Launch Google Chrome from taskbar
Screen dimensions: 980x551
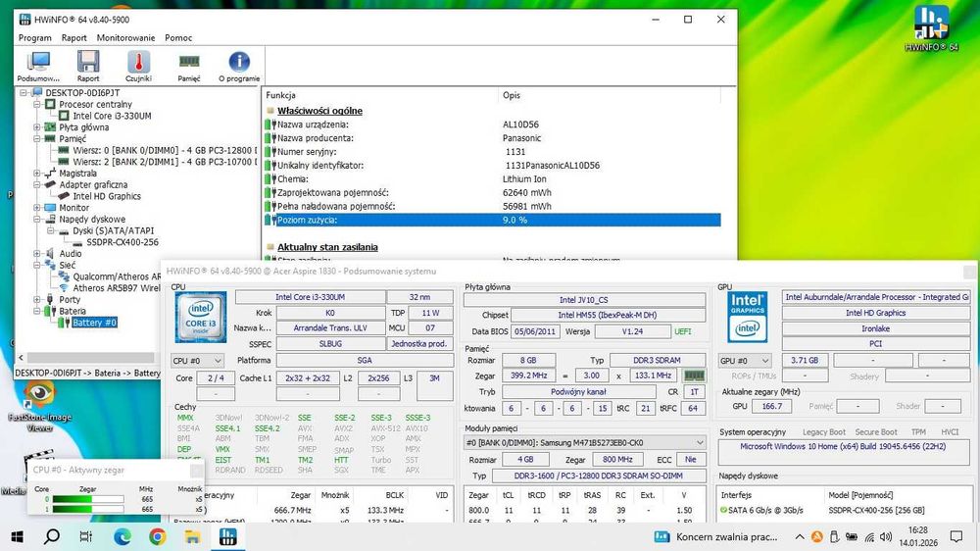pos(158,536)
